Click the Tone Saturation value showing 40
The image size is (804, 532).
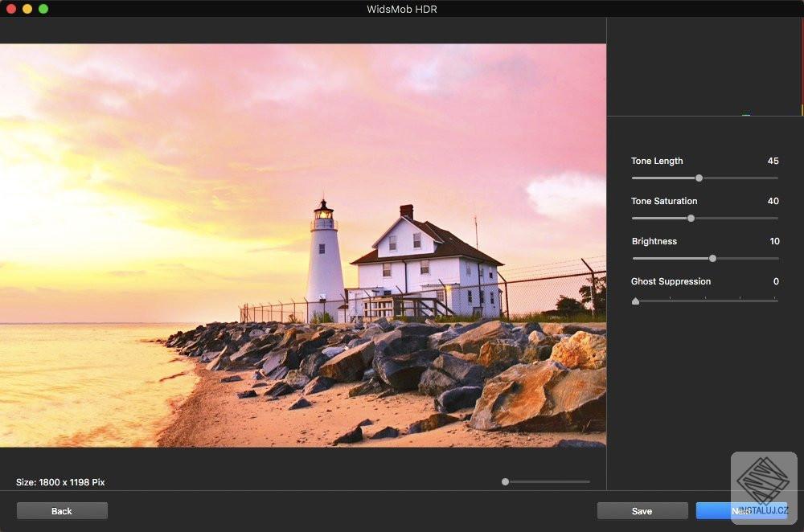773,201
